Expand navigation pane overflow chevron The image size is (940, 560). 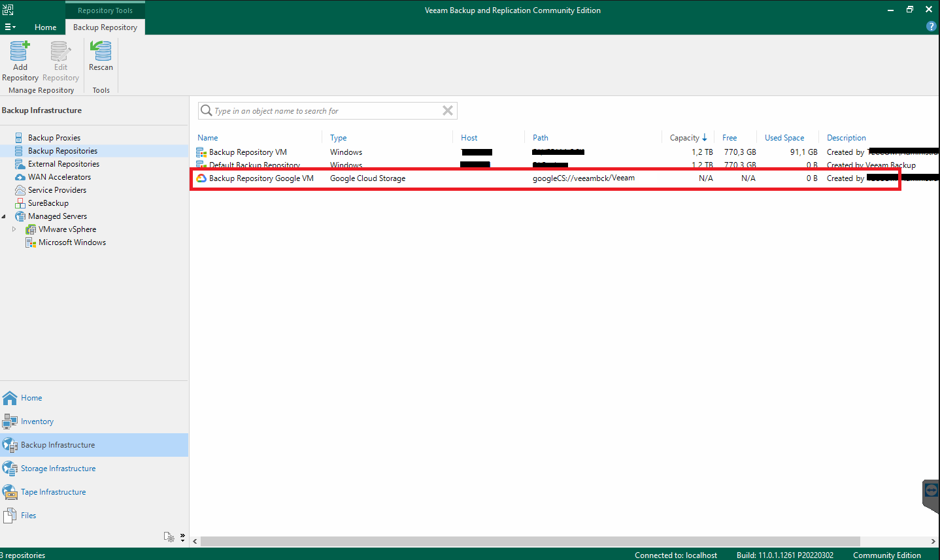click(x=182, y=537)
